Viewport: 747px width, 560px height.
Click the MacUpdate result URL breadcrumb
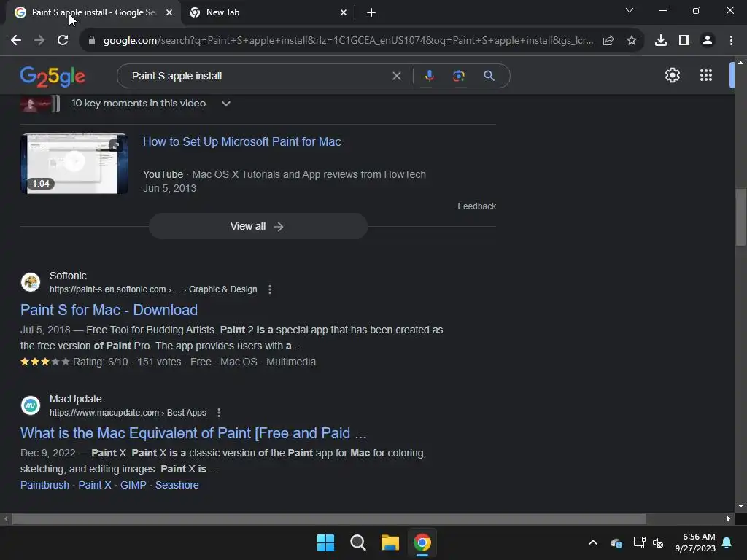tap(128, 413)
